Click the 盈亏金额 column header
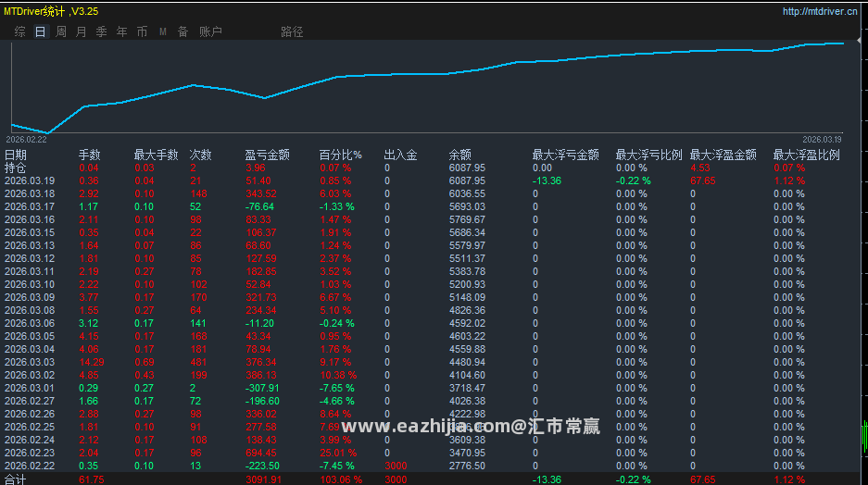The width and height of the screenshot is (868, 485). [x=268, y=155]
